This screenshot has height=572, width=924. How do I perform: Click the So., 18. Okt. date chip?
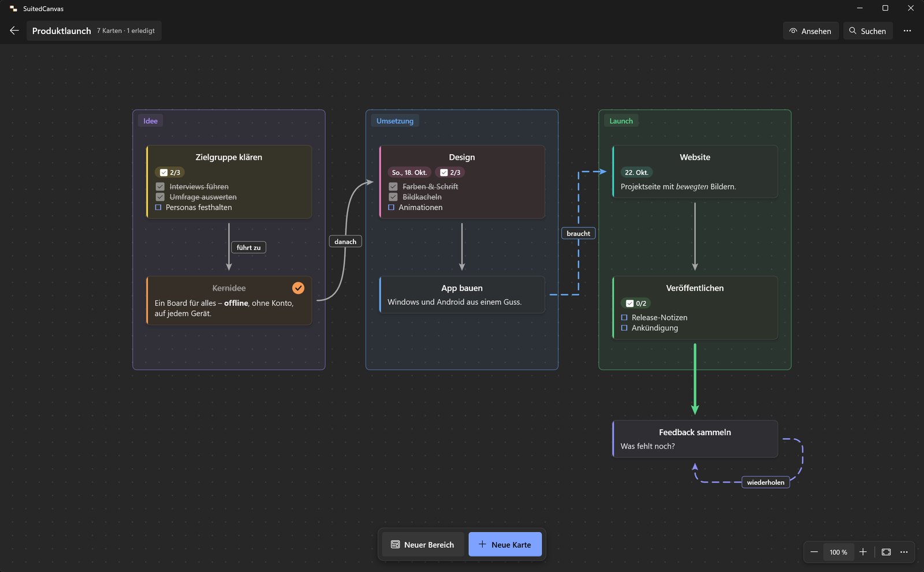[x=409, y=172]
